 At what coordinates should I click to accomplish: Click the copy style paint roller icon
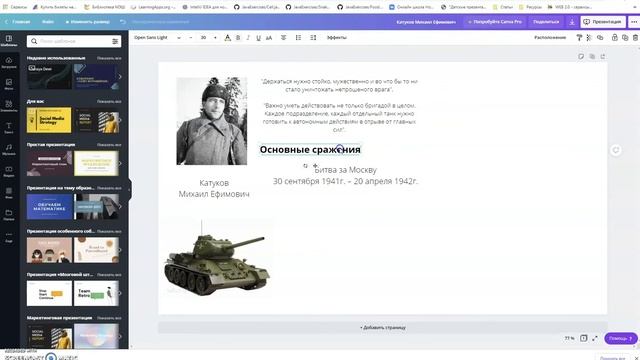[579, 38]
